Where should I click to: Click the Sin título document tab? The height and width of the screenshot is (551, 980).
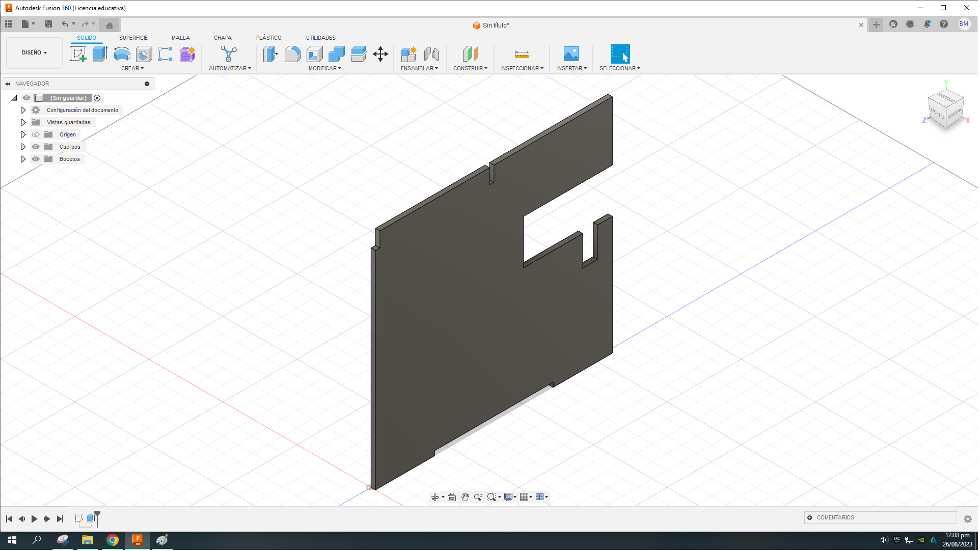(492, 25)
